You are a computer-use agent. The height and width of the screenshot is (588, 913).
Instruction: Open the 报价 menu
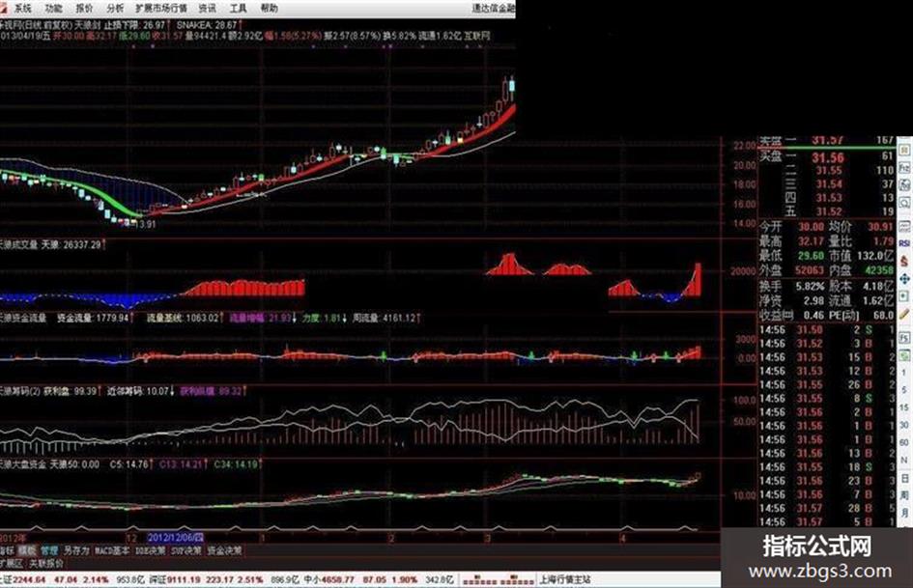pos(84,8)
